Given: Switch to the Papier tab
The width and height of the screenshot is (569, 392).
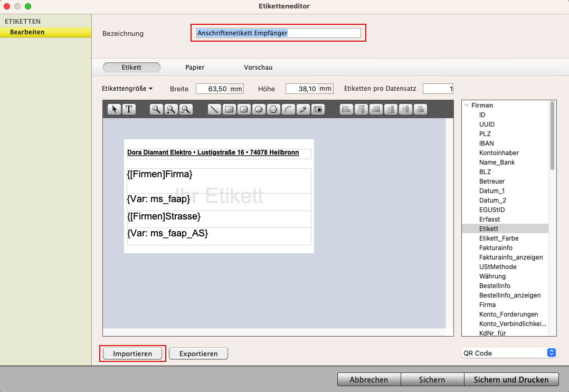Looking at the screenshot, I should click(x=195, y=68).
